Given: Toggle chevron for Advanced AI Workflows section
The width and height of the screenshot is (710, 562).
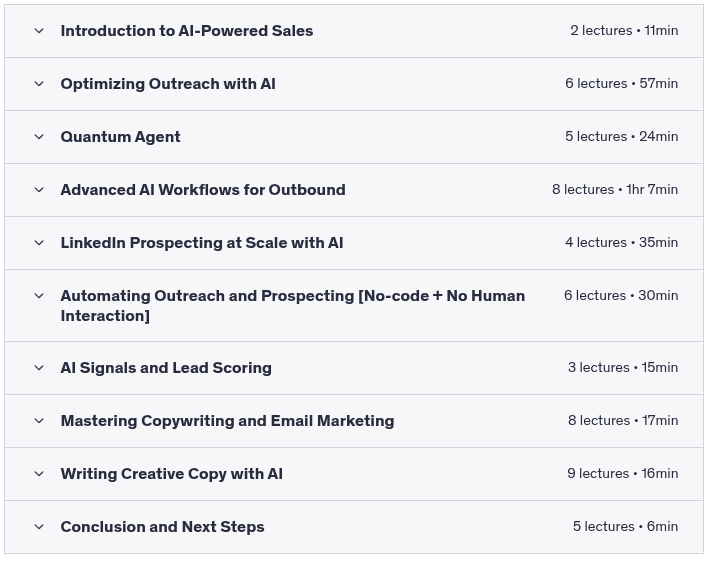Looking at the screenshot, I should point(39,190).
